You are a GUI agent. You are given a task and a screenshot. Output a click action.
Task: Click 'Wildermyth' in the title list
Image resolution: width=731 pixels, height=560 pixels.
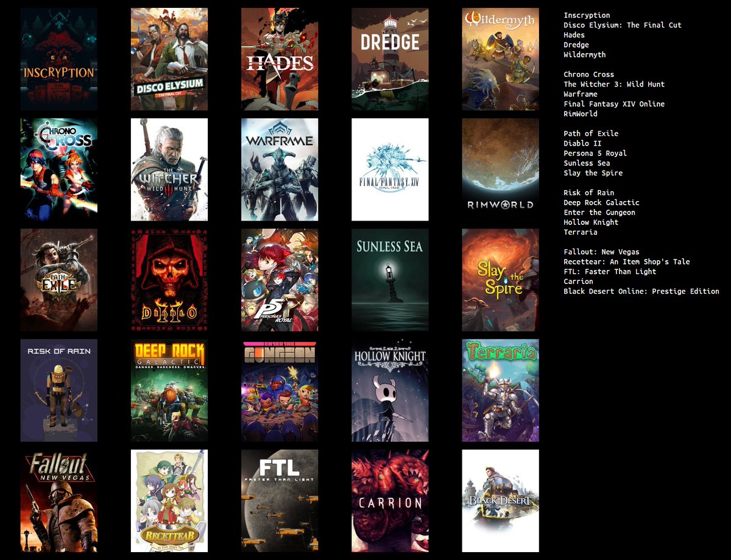585,54
